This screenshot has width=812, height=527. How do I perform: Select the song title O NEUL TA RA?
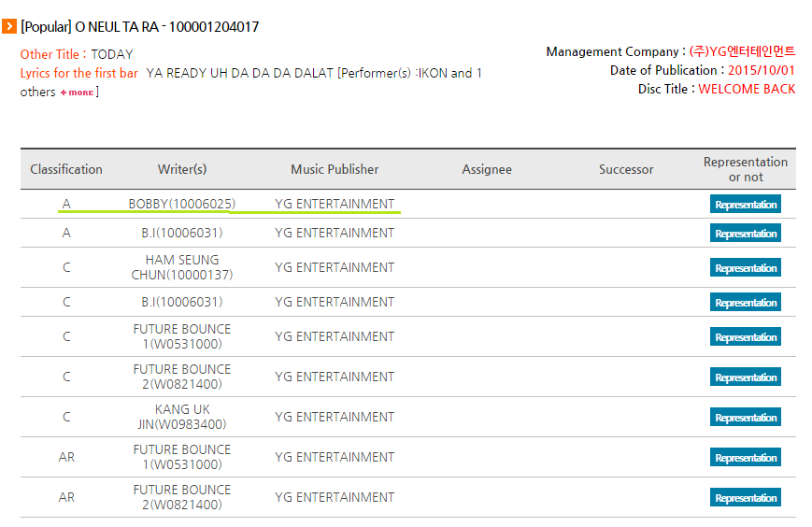(x=117, y=26)
